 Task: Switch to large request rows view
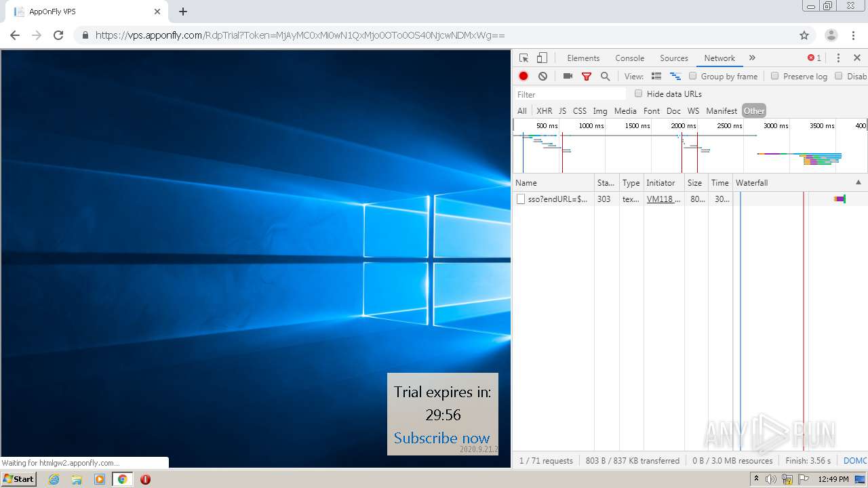pos(656,77)
